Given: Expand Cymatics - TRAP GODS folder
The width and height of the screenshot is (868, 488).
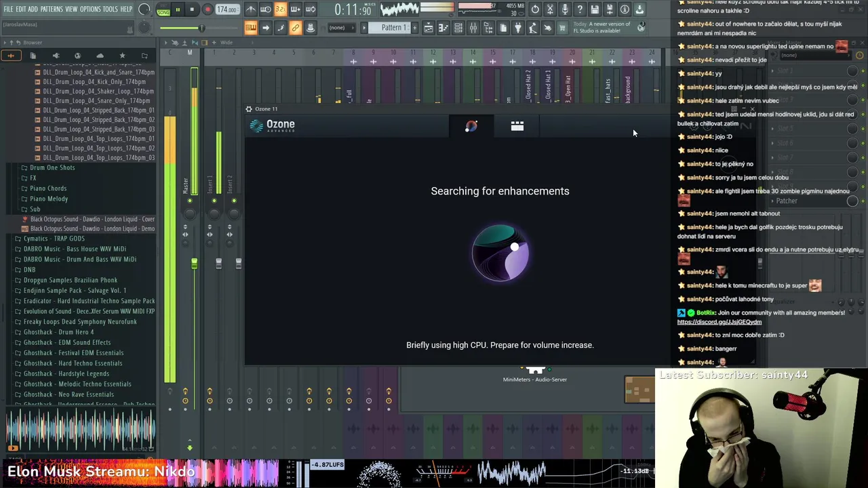Looking at the screenshot, I should click(x=54, y=239).
